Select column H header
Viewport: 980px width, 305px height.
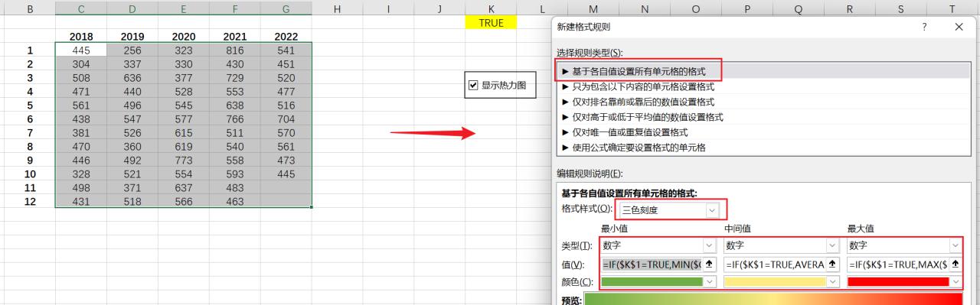[337, 8]
